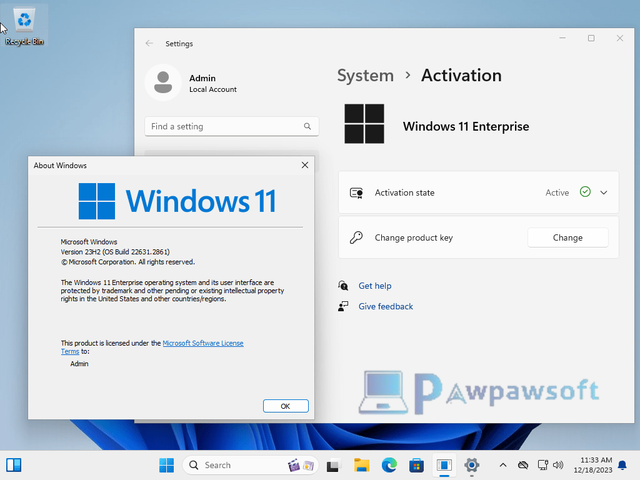
Task: Click the Local Account text
Action: click(213, 89)
